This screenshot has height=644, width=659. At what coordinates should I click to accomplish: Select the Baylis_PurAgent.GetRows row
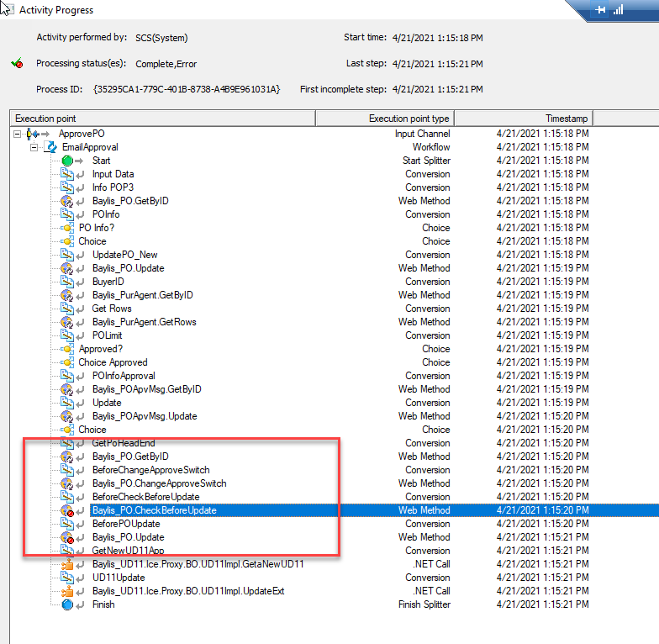tap(335, 322)
